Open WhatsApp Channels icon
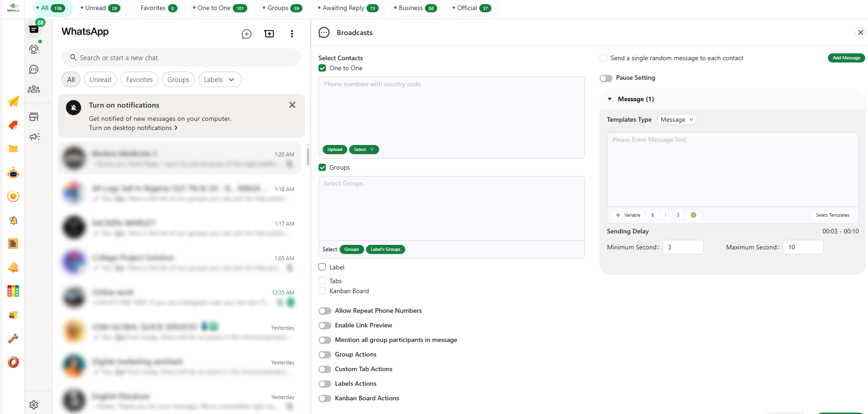 coord(34,69)
